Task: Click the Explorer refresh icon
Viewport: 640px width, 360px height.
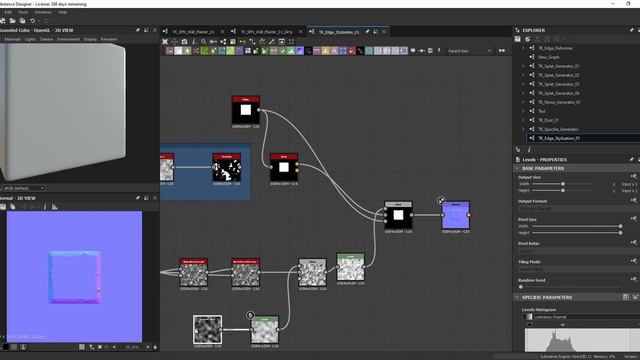Action: 527,39
